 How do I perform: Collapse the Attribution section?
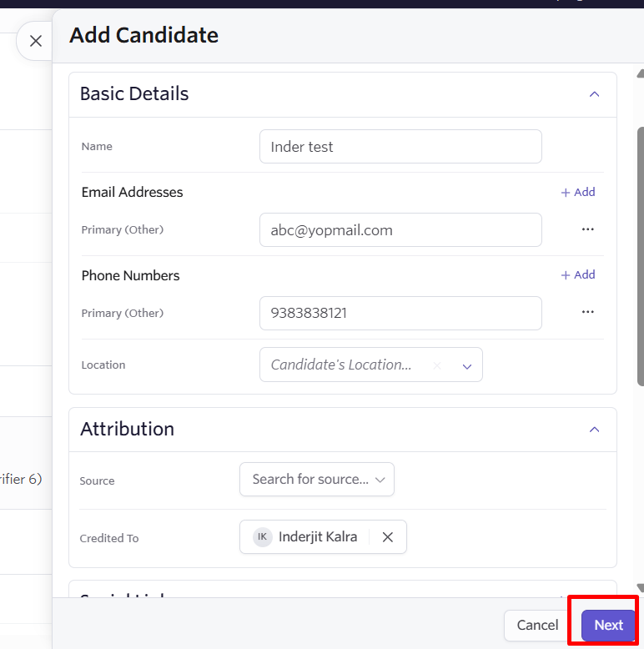point(594,430)
